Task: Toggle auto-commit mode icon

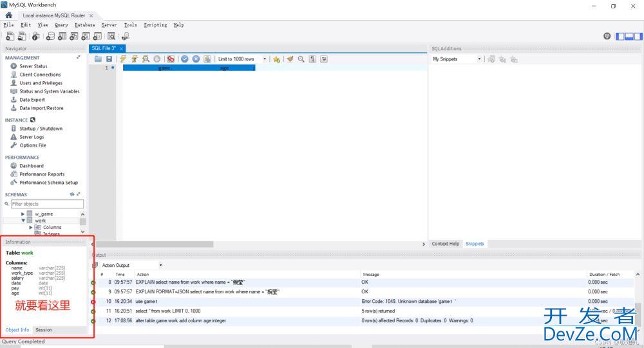Action: (x=207, y=59)
